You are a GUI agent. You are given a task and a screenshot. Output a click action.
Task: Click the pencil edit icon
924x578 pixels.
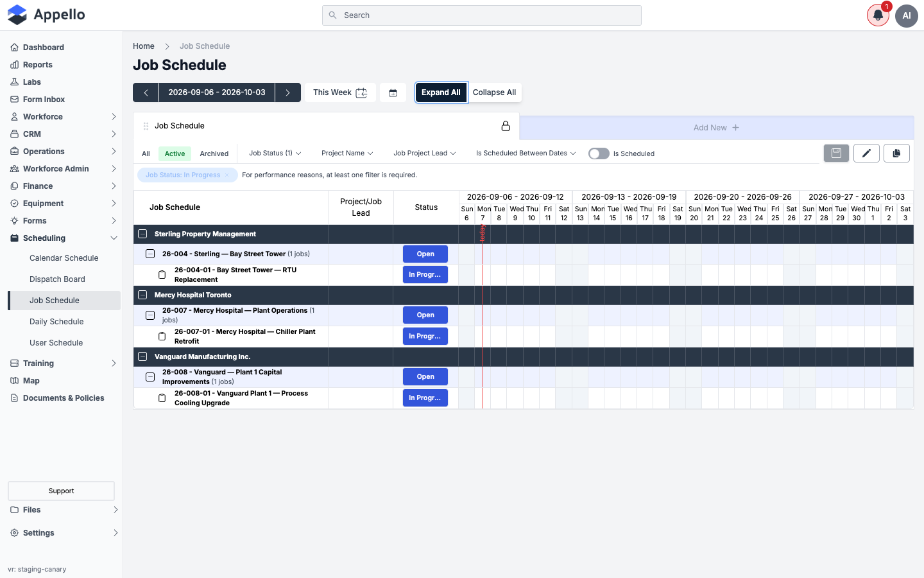[866, 153]
